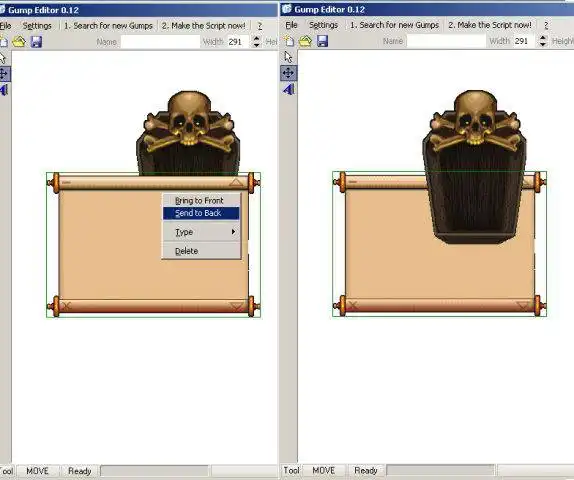Image resolution: width=574 pixels, height=480 pixels.
Task: Select the Move tool in left window
Action: point(4,74)
